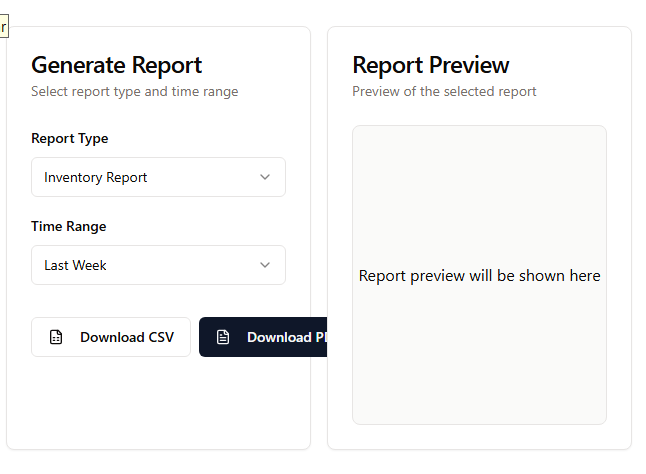Viewport: 646px width, 474px height.
Task: Click the 'Preview of the selected report' subtitle
Action: point(444,91)
